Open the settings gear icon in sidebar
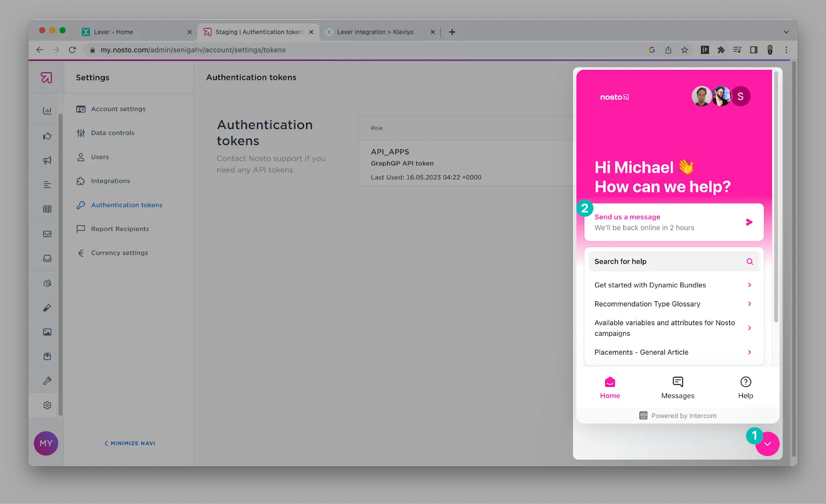826x504 pixels. 47,405
